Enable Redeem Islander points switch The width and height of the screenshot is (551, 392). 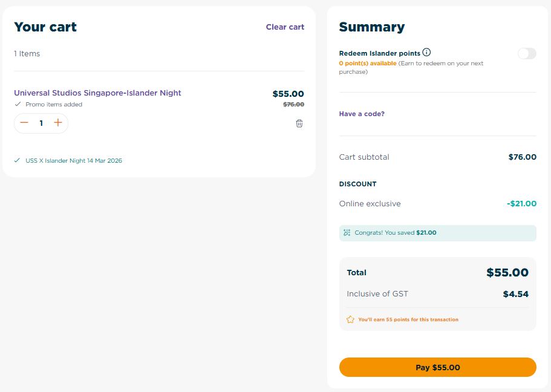point(527,53)
